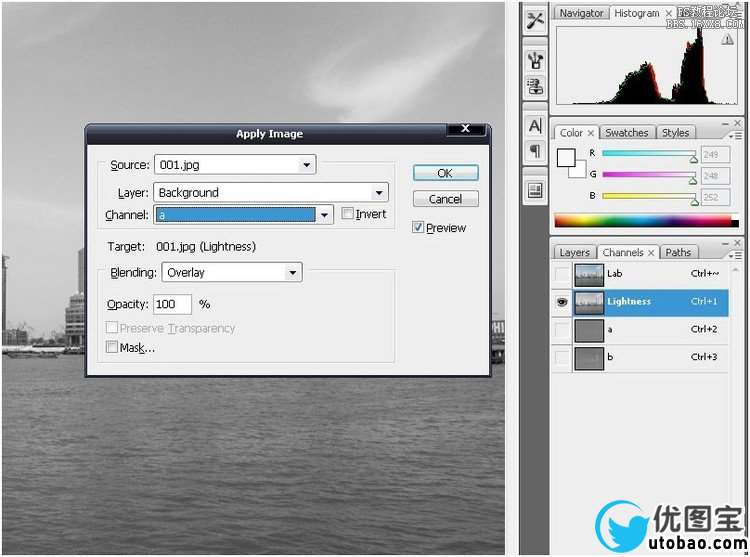Hide the Lightness channel eye icon

[x=562, y=302]
